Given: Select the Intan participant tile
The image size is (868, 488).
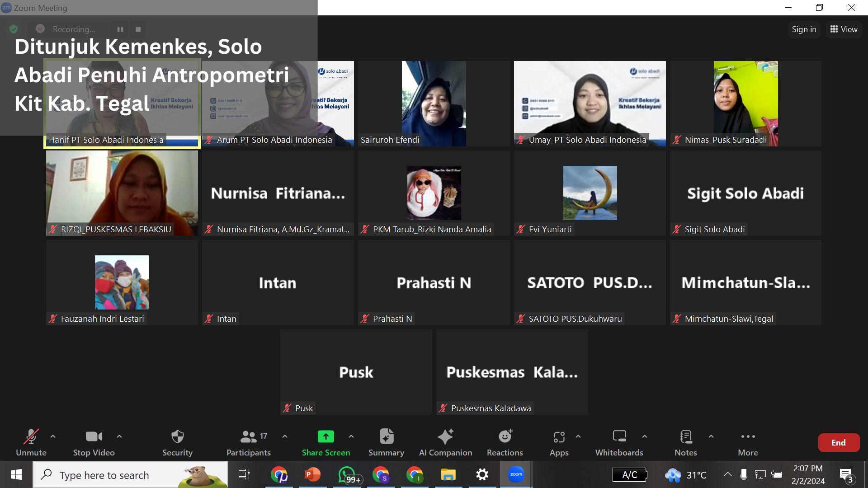Looking at the screenshot, I should tap(278, 282).
